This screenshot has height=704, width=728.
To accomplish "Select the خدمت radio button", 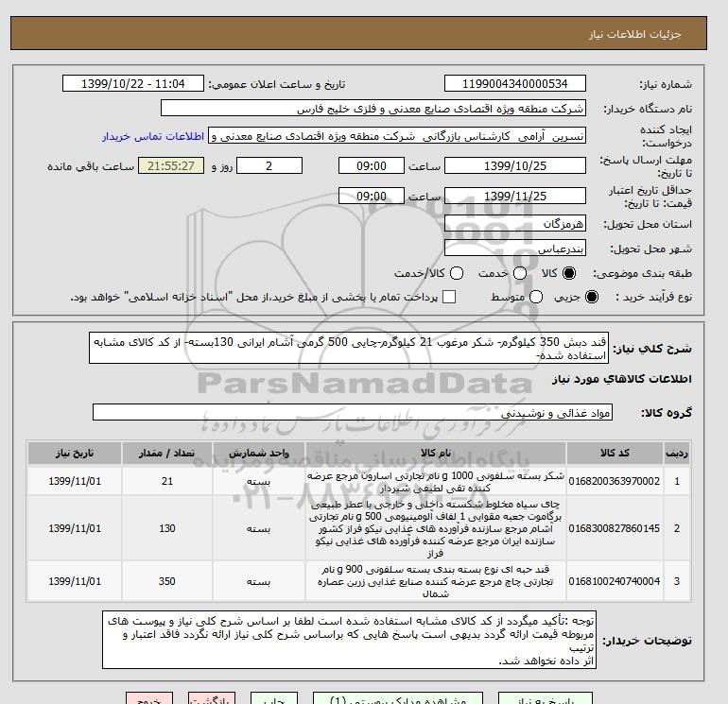I will [520, 273].
